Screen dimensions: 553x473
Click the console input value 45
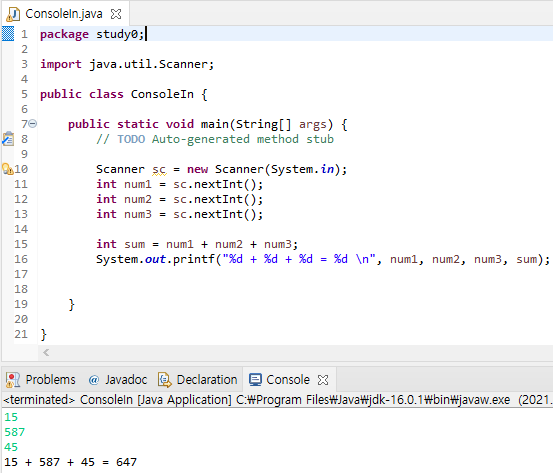[x=11, y=447]
